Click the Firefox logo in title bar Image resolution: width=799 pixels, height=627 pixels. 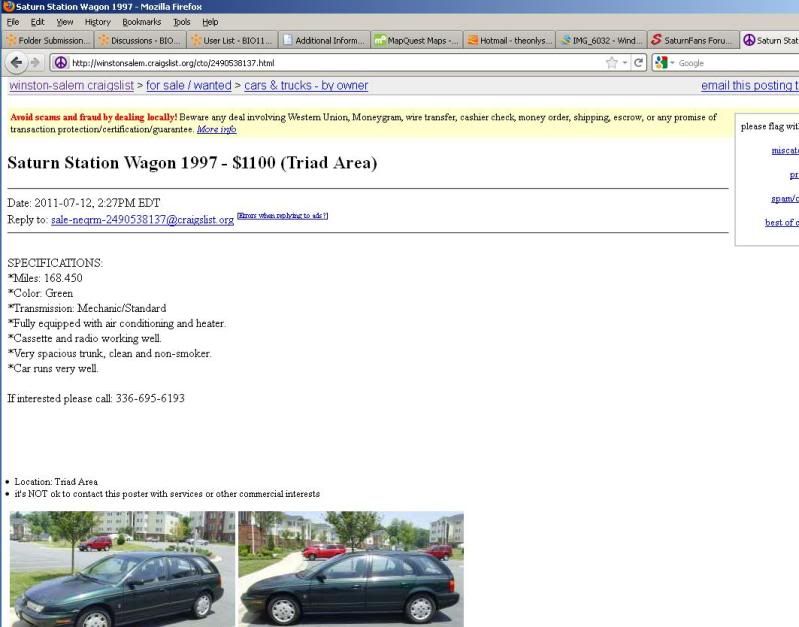[8, 7]
